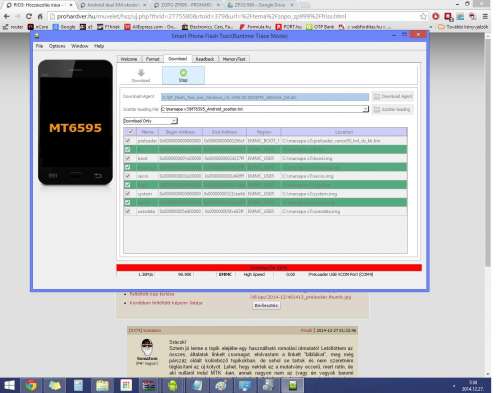Click the browser home icon
The image size is (500, 393).
click(40, 16)
